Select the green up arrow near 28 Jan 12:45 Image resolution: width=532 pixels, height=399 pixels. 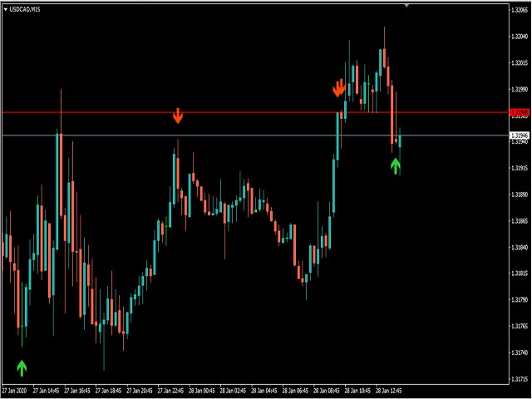coord(396,166)
